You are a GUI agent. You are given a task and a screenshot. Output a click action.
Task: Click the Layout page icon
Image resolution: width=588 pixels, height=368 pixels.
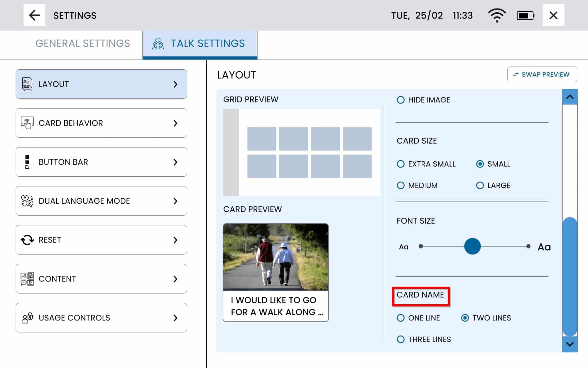(x=27, y=84)
